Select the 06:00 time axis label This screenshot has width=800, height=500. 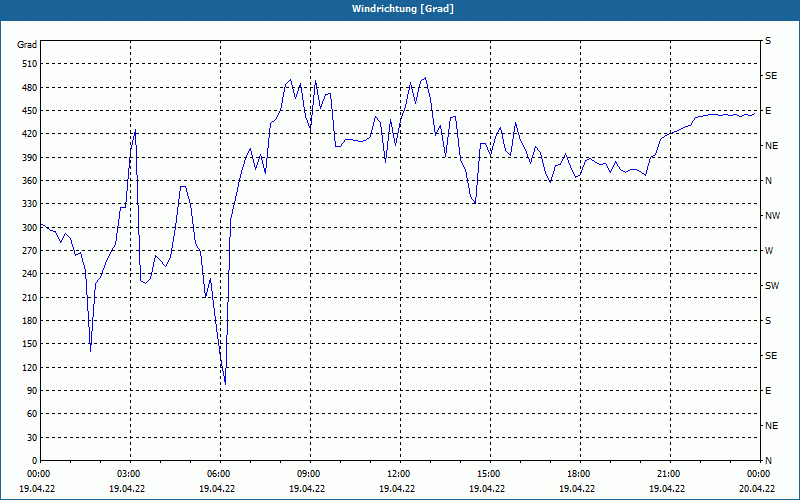click(x=217, y=474)
